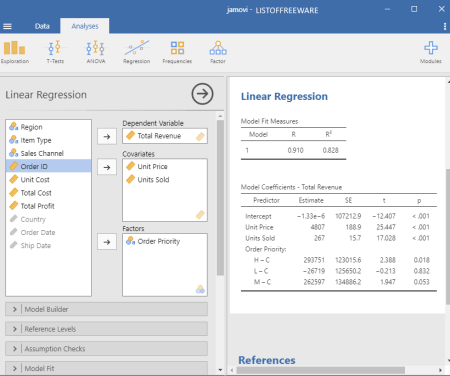
Task: Switch to the Analyses tab
Action: [85, 26]
